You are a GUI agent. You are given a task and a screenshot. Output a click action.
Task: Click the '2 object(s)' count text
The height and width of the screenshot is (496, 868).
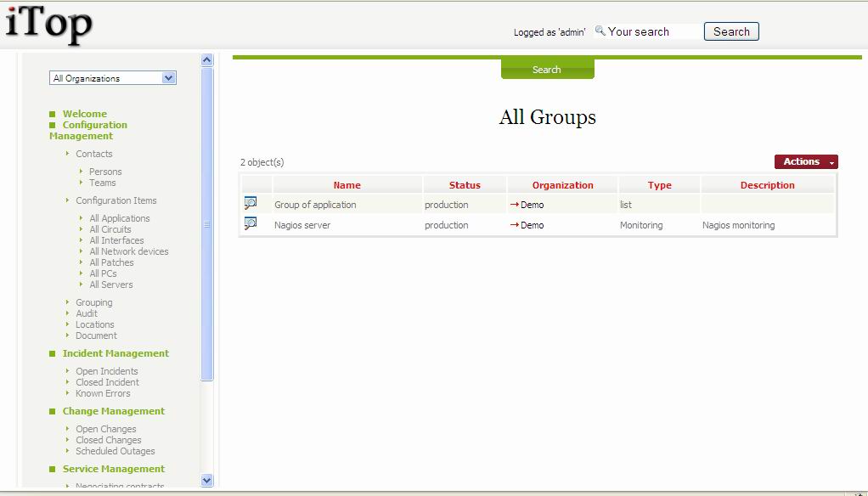click(262, 162)
